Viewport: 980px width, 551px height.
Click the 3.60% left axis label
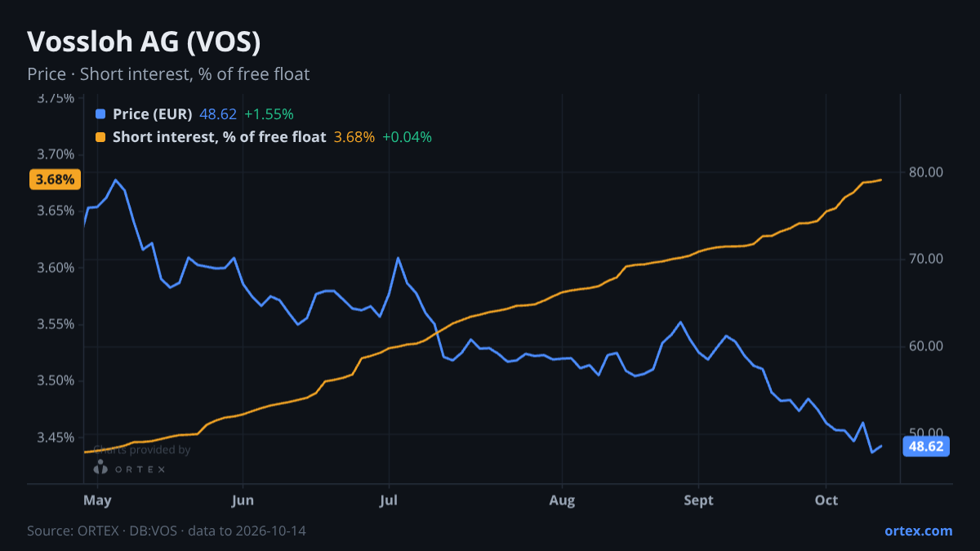click(56, 268)
